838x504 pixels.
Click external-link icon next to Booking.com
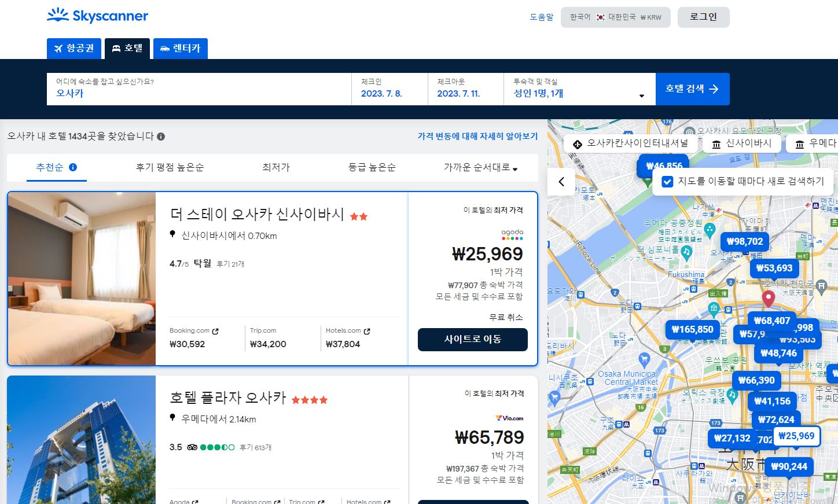(x=215, y=332)
